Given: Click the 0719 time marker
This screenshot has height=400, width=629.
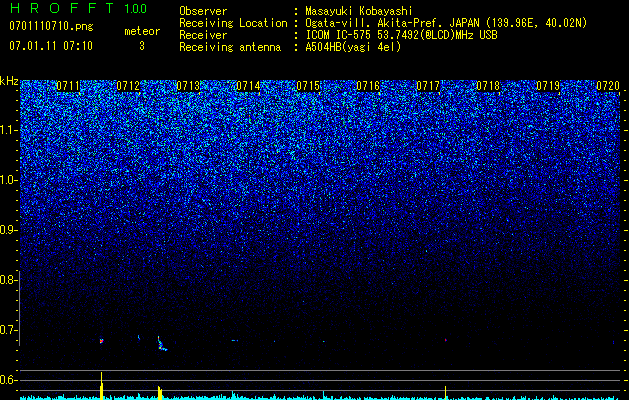Looking at the screenshot, I should 548,86.
